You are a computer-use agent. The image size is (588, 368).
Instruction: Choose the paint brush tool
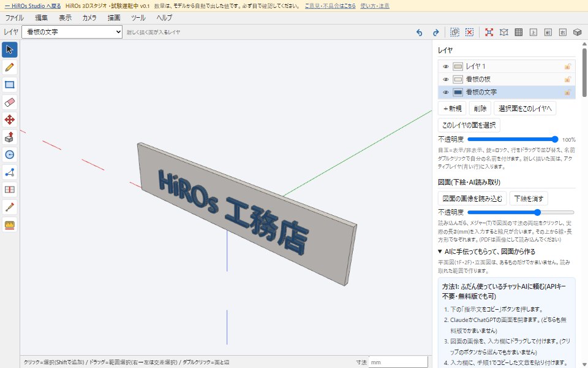pyautogui.click(x=10, y=207)
